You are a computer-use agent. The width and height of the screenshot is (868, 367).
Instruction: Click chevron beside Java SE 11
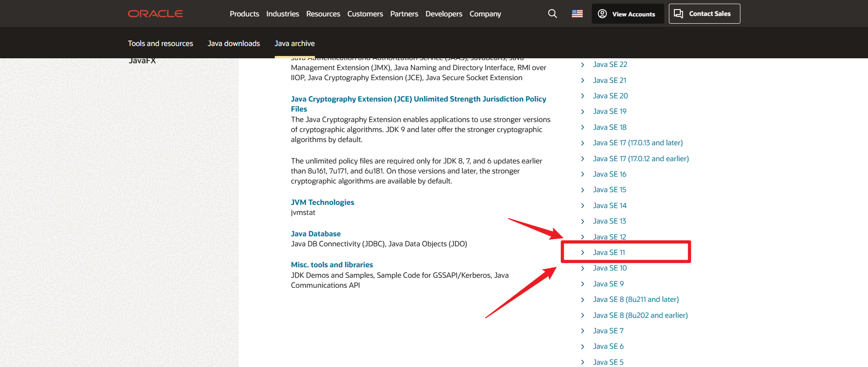click(582, 253)
